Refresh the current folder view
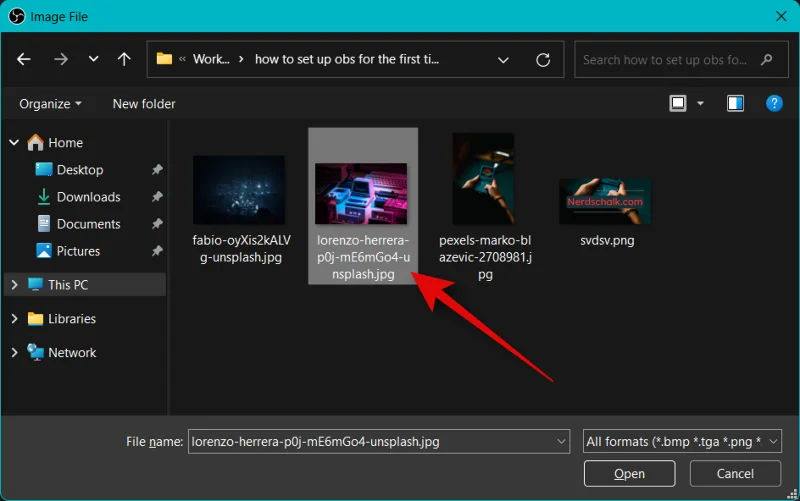800x501 pixels. pos(543,60)
